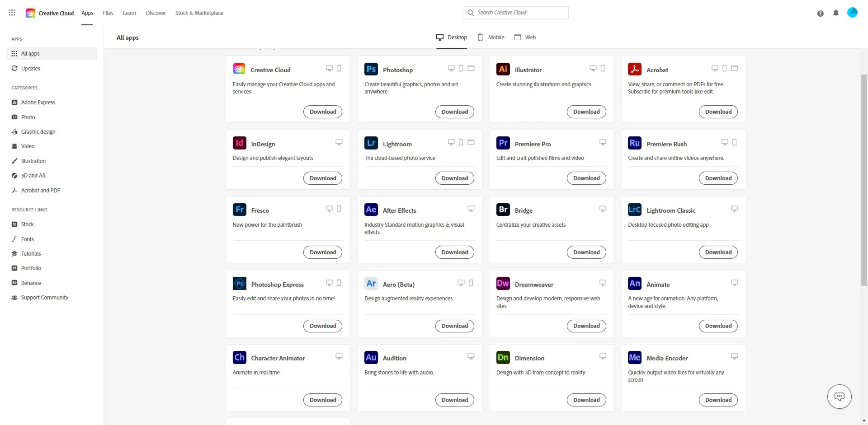Click the Creative Cloud card app icon

point(239,69)
